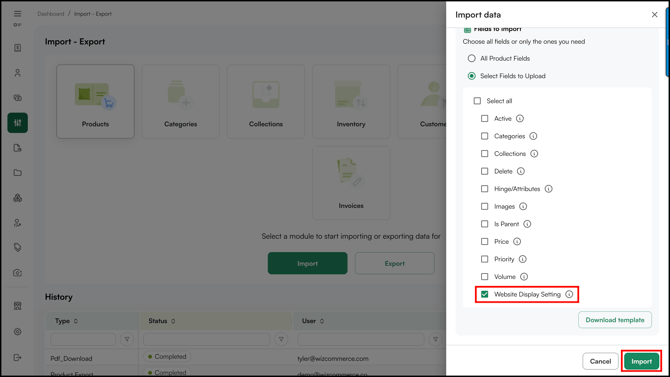
Task: Click info icon next to Hinge/Attributes field
Action: pos(549,188)
